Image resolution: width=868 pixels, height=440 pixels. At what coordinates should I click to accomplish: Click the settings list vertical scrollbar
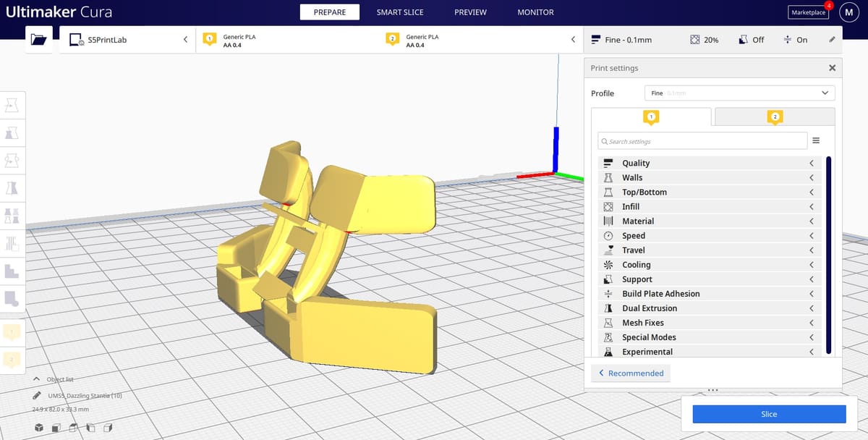pos(828,253)
